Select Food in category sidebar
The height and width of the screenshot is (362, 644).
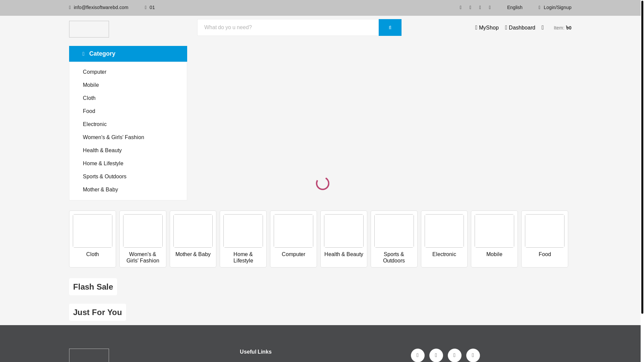(89, 111)
